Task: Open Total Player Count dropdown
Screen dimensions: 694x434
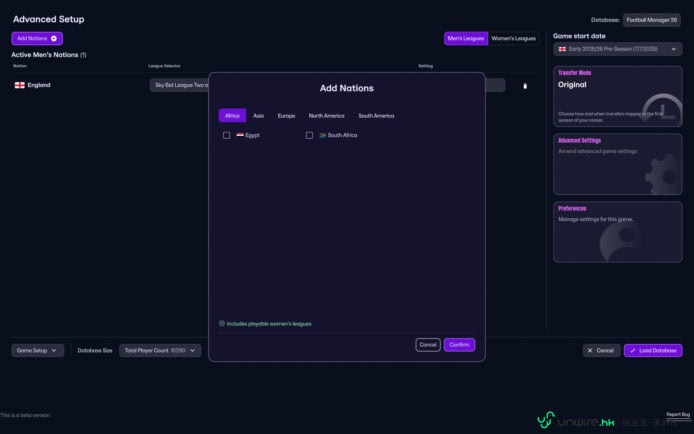Action: 160,350
